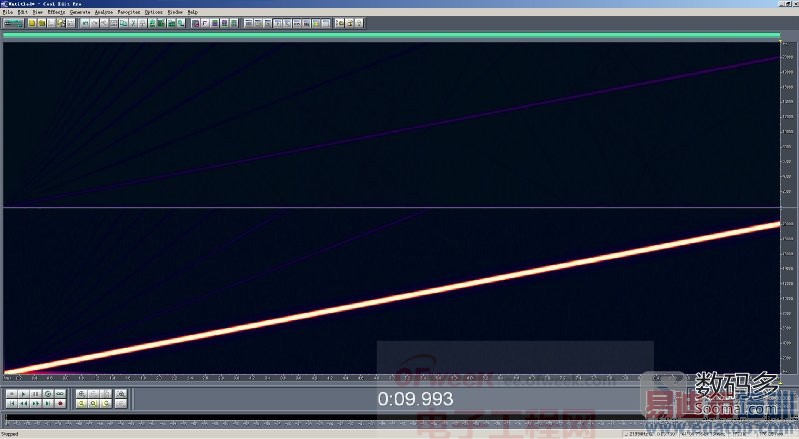Jump to the beginning with Go to Start
Viewport: 799px width, 439px height.
pos(12,403)
